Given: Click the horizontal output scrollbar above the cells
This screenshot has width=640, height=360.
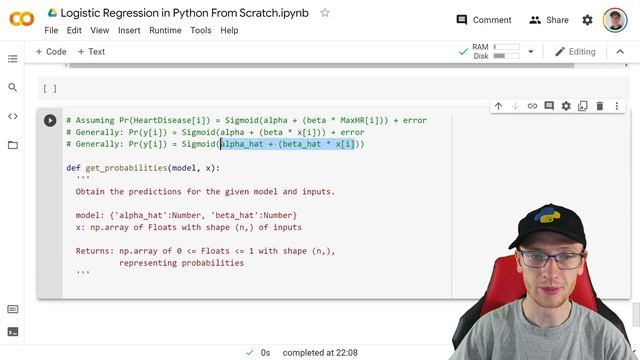Looking at the screenshot, I should tap(322, 65).
